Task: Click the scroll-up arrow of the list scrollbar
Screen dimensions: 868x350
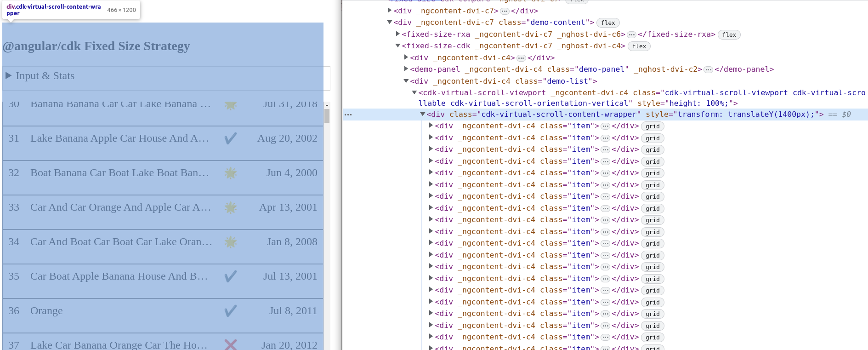Action: tap(327, 105)
